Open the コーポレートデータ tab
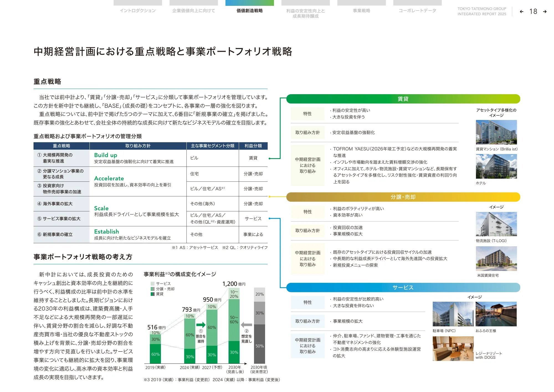The width and height of the screenshot is (554, 392). pyautogui.click(x=417, y=11)
